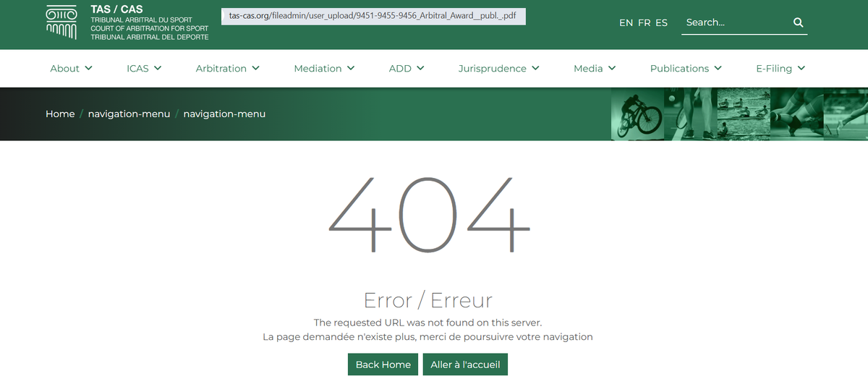Expand the E-Filing chevron arrow

pyautogui.click(x=801, y=69)
